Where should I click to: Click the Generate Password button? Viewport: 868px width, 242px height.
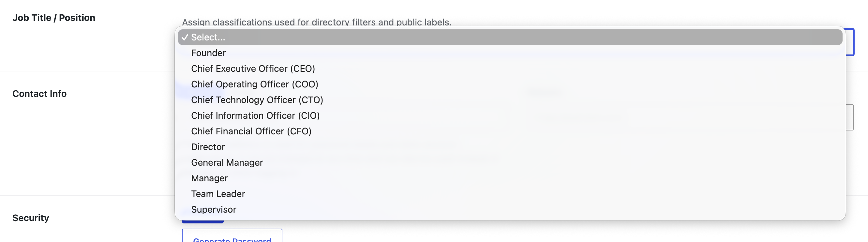pos(232,236)
